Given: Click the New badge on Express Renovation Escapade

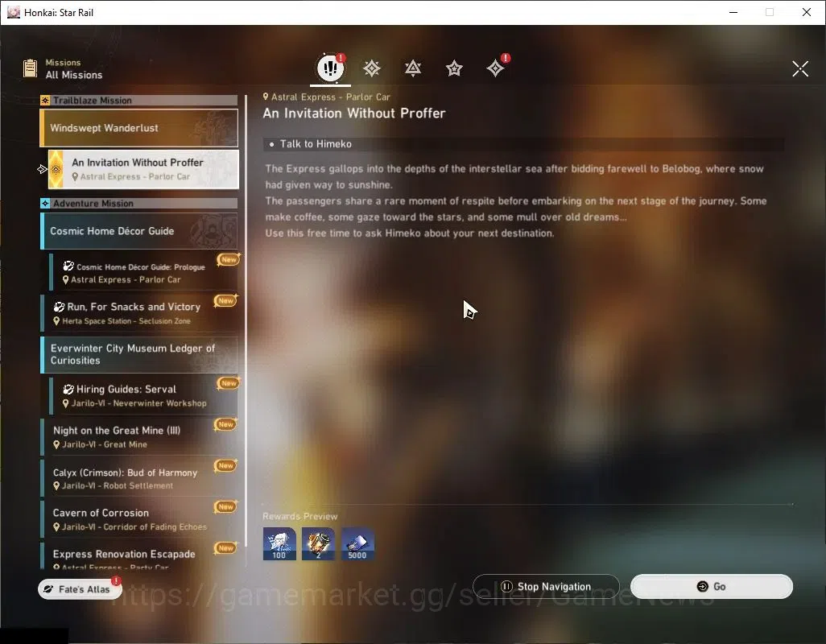Looking at the screenshot, I should (x=225, y=547).
